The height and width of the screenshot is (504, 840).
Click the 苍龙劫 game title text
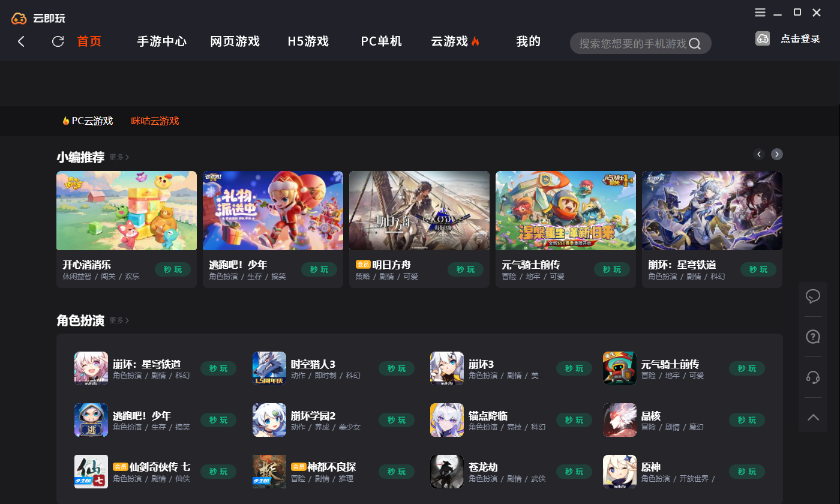pos(484,467)
